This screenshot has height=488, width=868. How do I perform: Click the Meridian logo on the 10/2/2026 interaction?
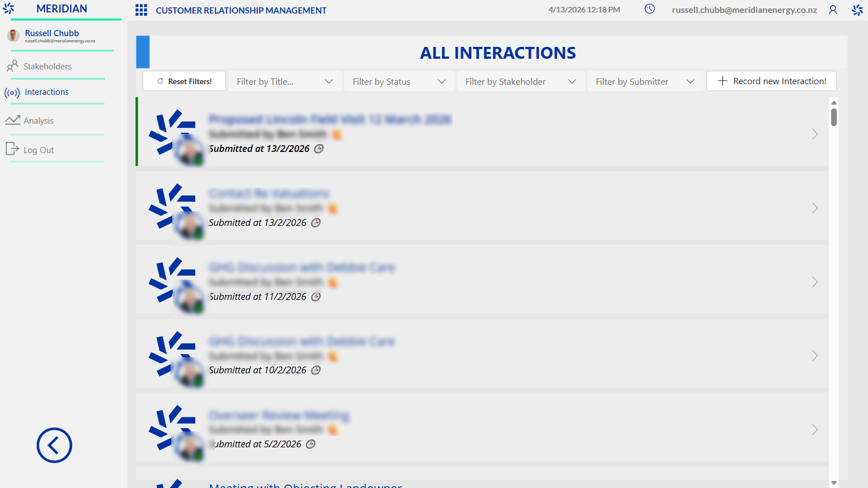(172, 353)
